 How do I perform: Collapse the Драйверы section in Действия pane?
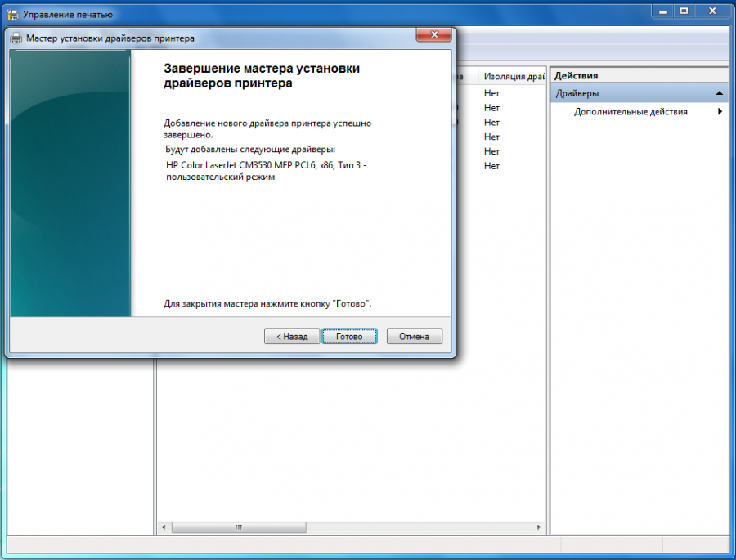pyautogui.click(x=719, y=93)
